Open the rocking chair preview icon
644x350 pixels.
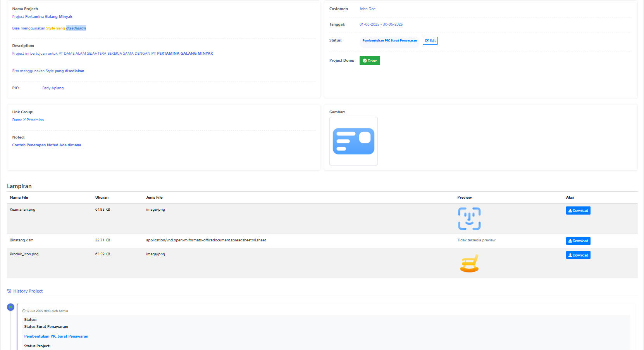pyautogui.click(x=469, y=263)
